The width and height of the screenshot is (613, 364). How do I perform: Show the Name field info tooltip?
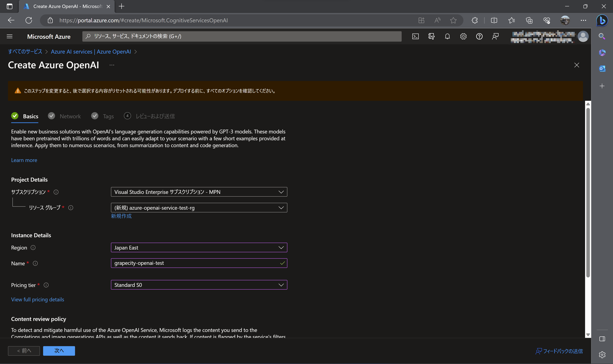(x=35, y=263)
